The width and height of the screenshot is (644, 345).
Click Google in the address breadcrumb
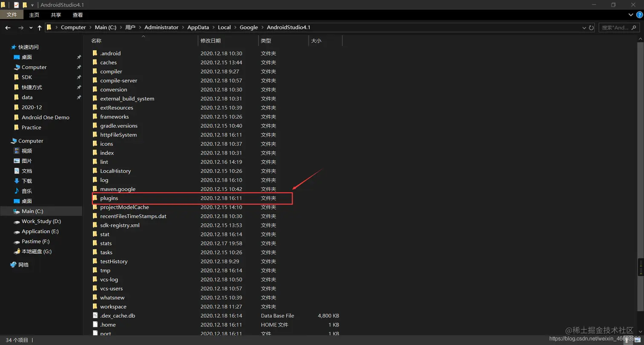(249, 27)
